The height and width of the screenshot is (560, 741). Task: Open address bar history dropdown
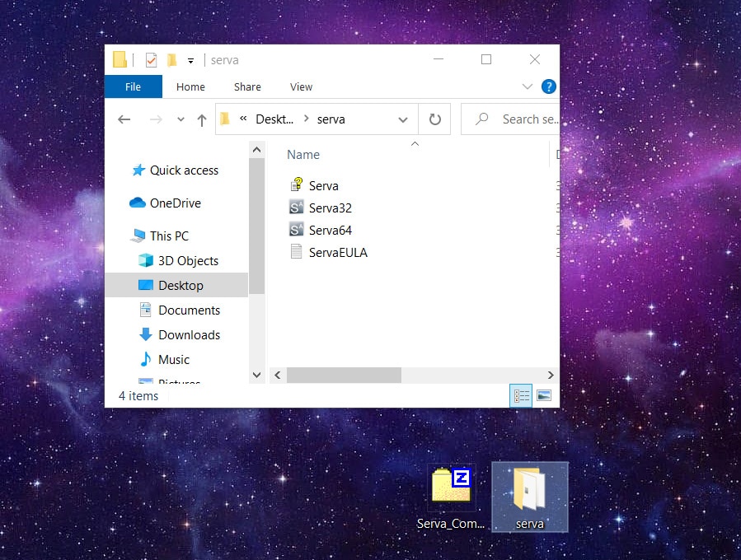coord(402,120)
